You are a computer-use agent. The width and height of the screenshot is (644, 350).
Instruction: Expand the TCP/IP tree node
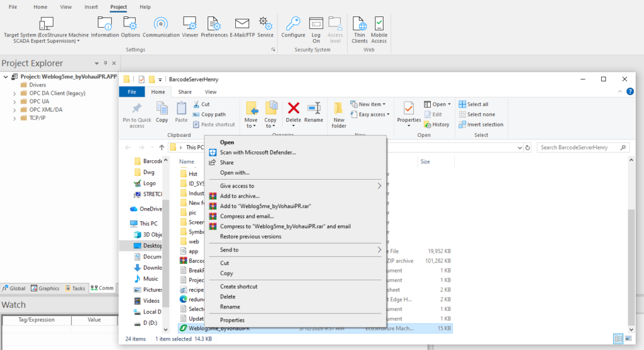tap(14, 118)
